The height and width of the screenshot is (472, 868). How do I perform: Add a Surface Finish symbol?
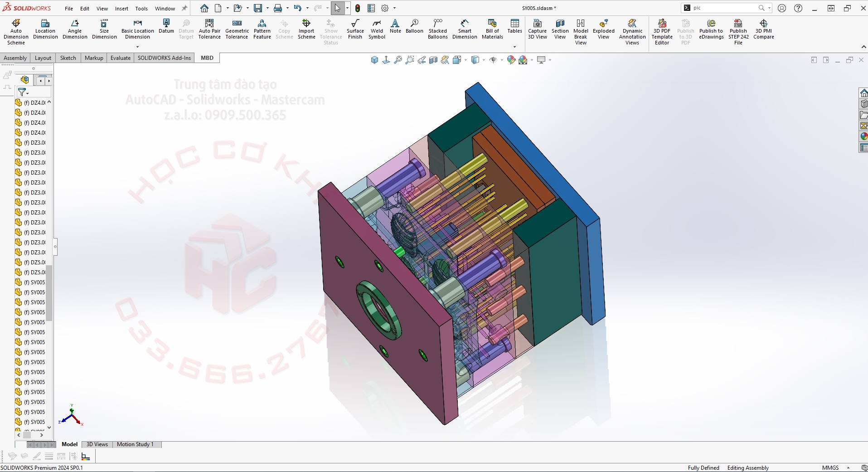(355, 29)
